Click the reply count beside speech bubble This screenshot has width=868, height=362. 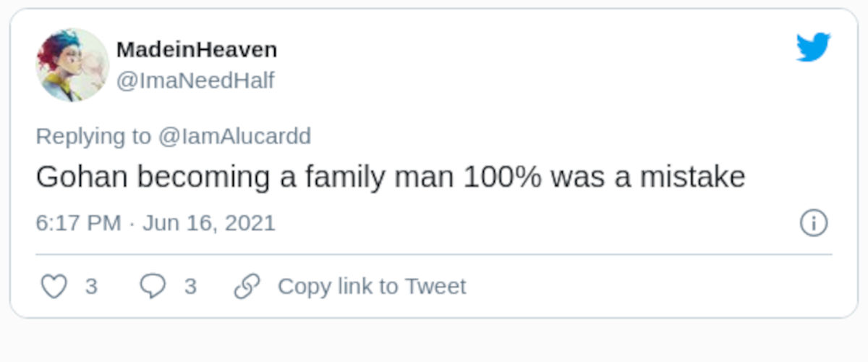point(190,287)
